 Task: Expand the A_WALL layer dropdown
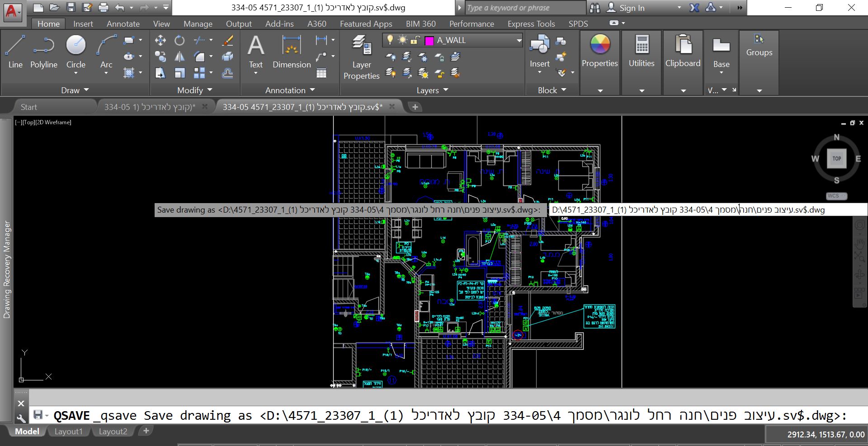click(x=519, y=40)
